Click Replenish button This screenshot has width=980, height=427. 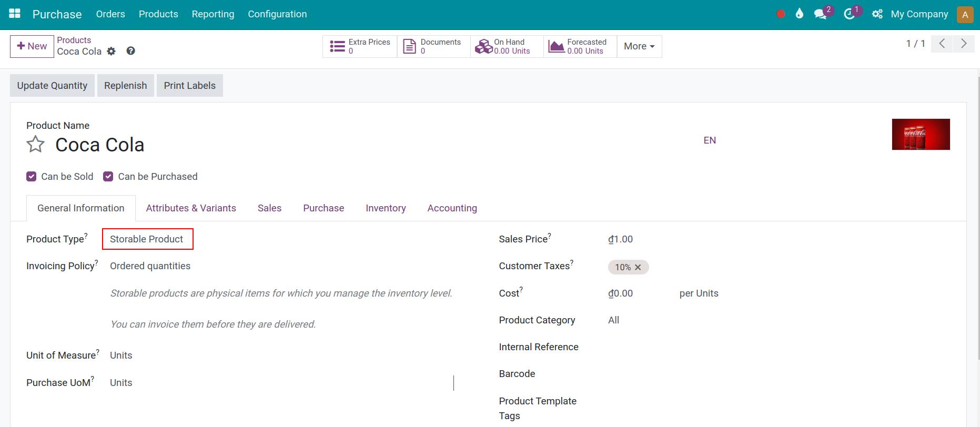point(126,86)
